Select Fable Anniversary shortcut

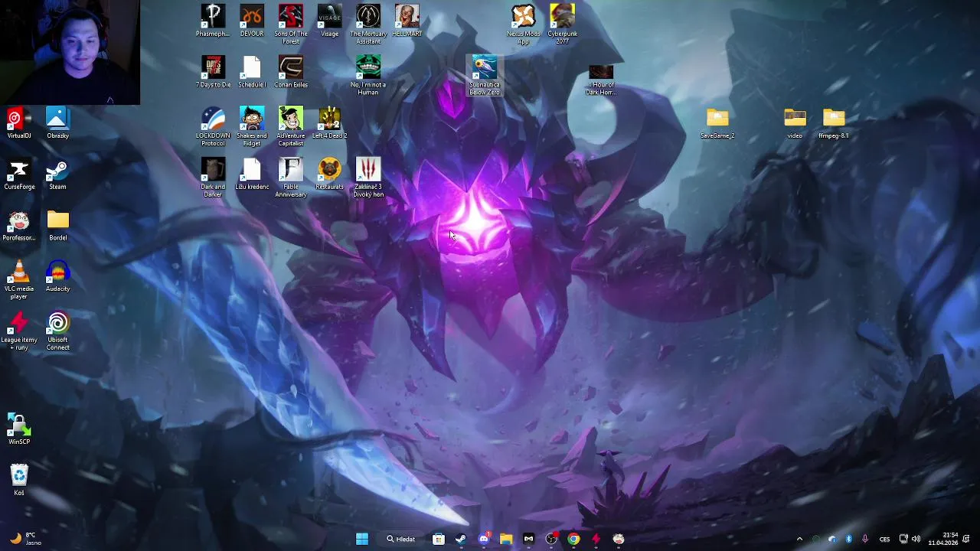click(291, 178)
